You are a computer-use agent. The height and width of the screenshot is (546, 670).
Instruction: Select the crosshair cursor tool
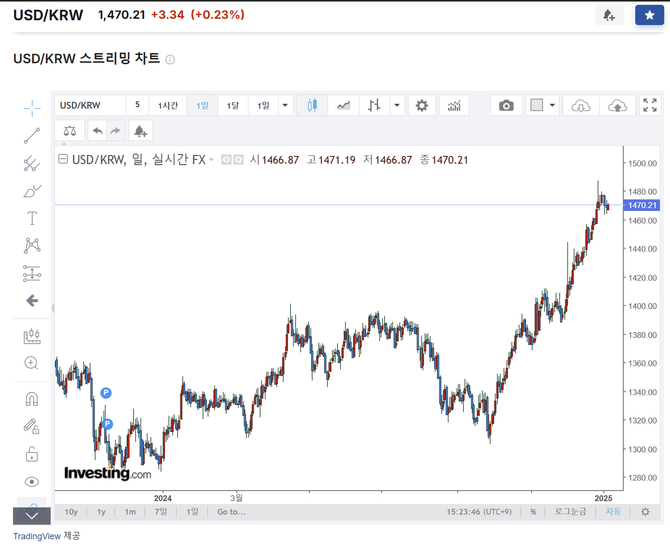coord(32,108)
